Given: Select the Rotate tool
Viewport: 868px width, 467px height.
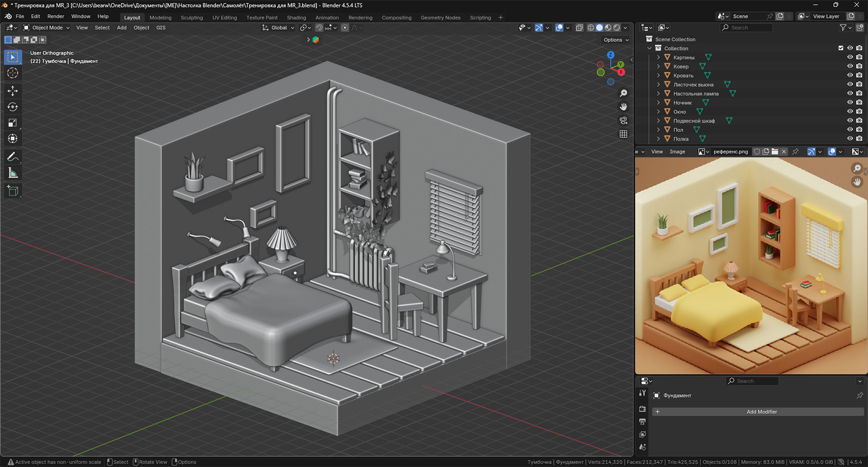Looking at the screenshot, I should coord(12,107).
